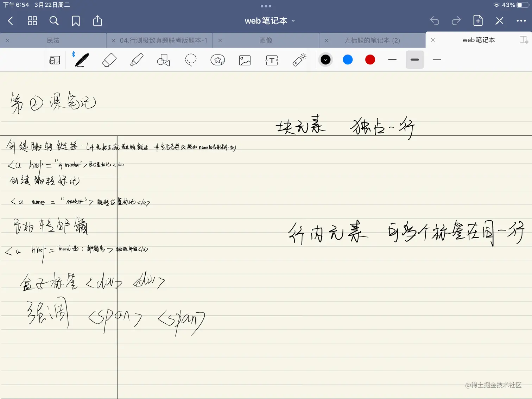Tap the battery indicator in status bar
Image resolution: width=532 pixels, height=399 pixels.
[x=523, y=5]
